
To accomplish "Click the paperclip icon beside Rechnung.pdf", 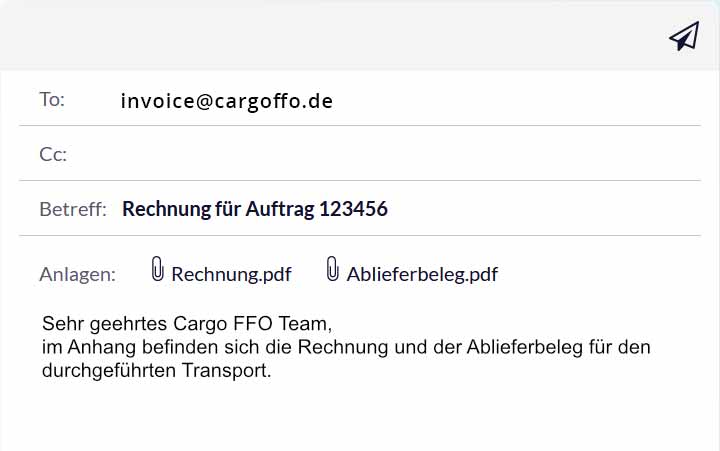I will [157, 269].
